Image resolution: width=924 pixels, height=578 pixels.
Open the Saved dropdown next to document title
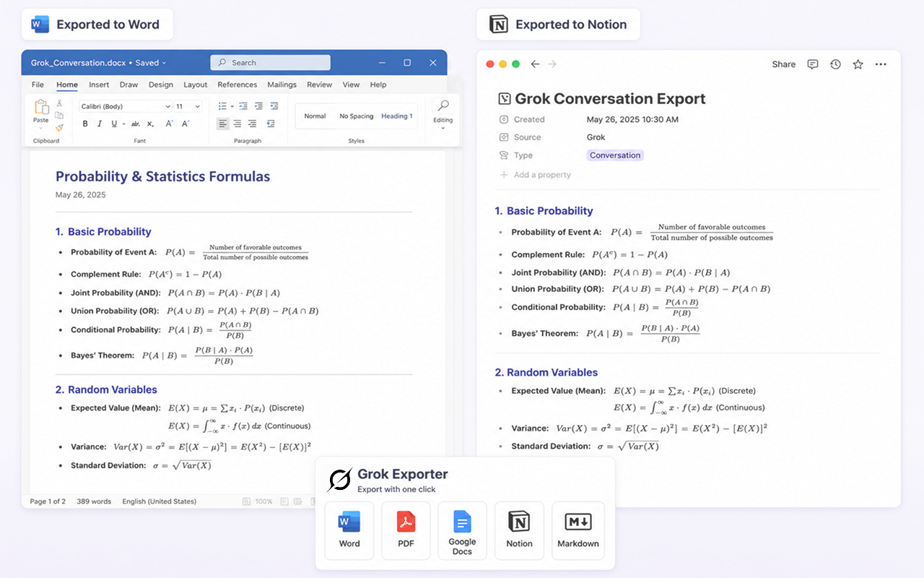click(151, 63)
